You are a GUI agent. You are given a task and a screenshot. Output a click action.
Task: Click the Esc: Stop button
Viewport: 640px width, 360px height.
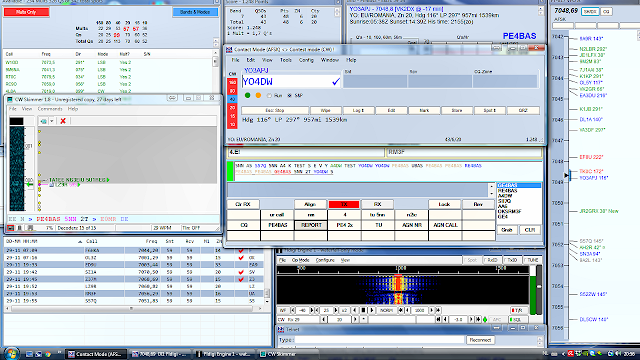point(275,110)
